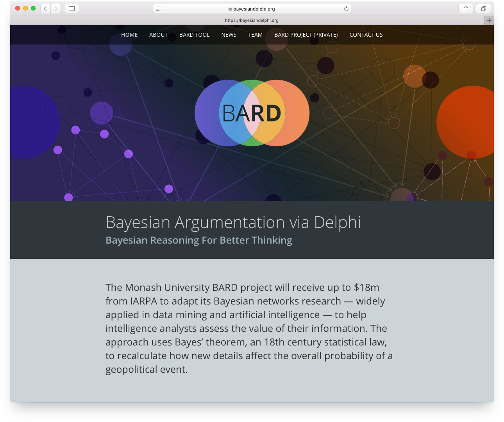View the TEAM page
The width and height of the screenshot is (504, 422).
255,35
